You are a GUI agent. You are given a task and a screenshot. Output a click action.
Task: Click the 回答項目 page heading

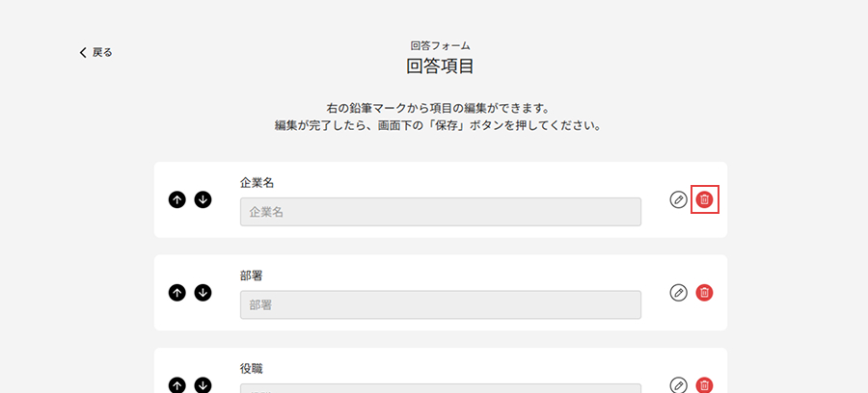440,66
